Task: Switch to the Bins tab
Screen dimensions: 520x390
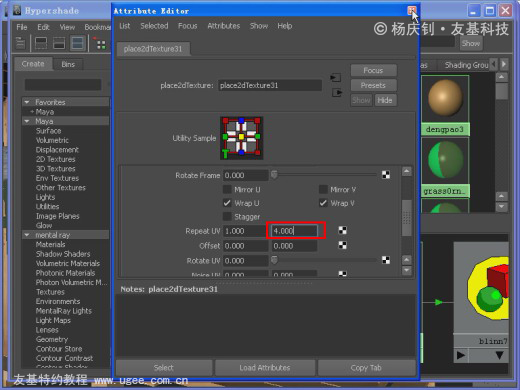Action: tap(68, 64)
